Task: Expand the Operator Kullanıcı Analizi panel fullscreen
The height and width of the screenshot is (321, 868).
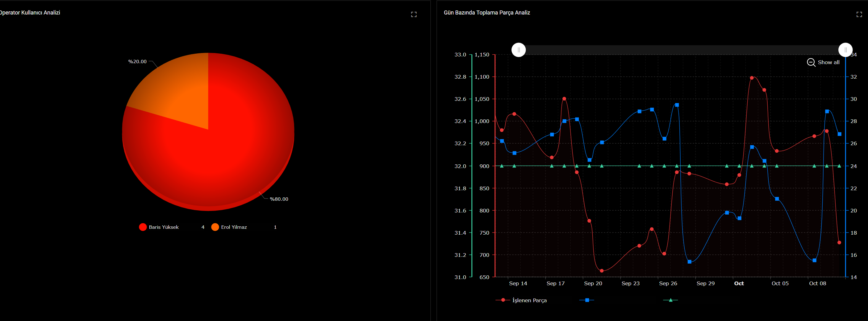Action: click(414, 14)
